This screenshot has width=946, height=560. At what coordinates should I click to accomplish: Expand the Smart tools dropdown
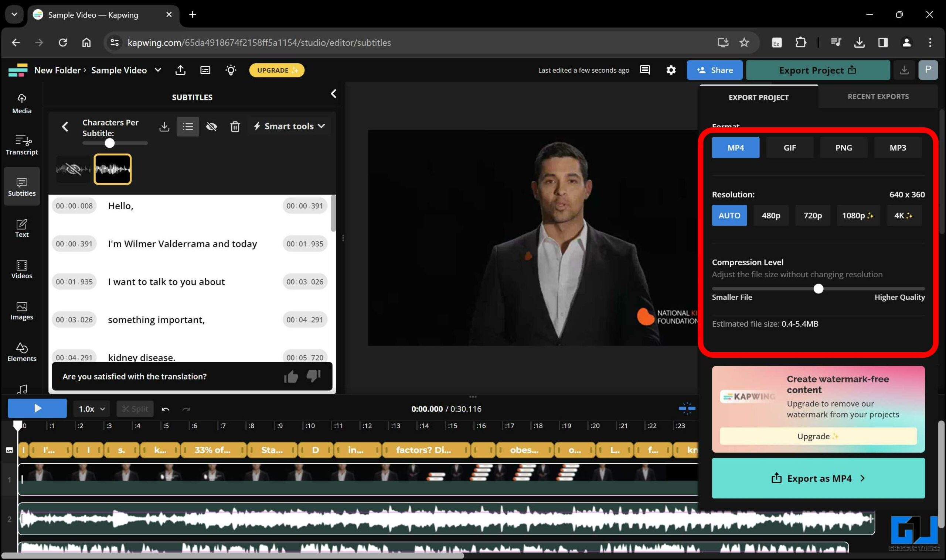(x=289, y=126)
